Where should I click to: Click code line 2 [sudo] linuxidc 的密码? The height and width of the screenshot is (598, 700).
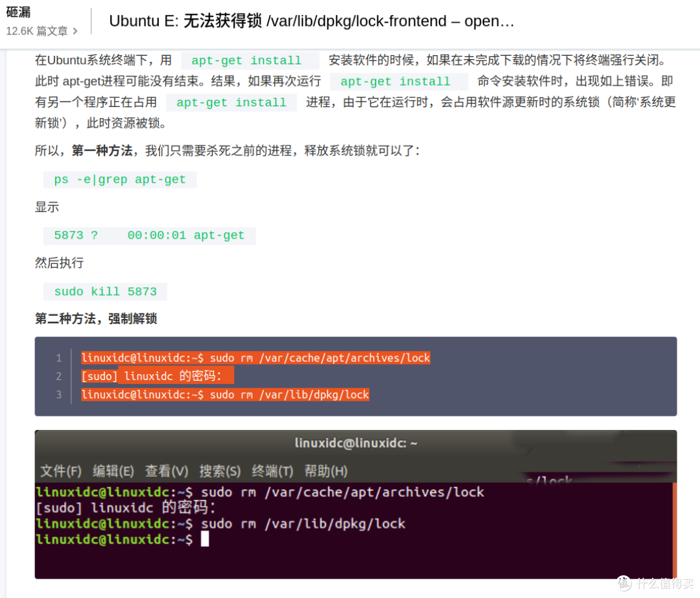157,376
